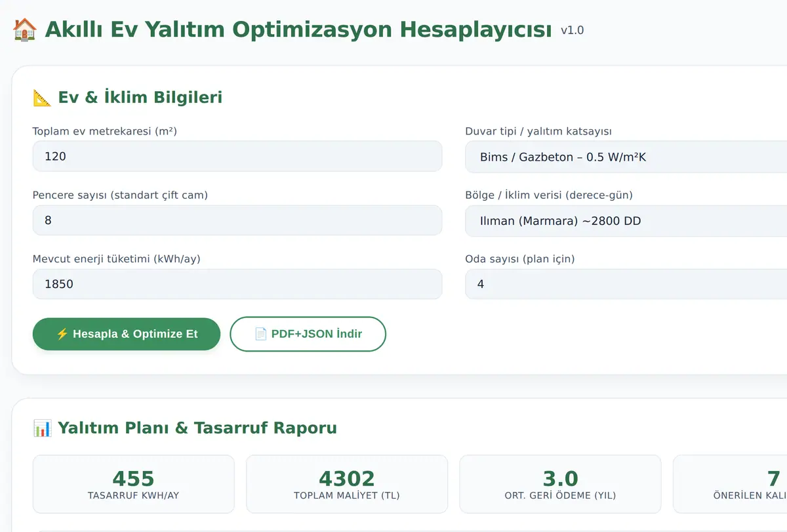Open the Duvar tipi dropdown

(626, 157)
